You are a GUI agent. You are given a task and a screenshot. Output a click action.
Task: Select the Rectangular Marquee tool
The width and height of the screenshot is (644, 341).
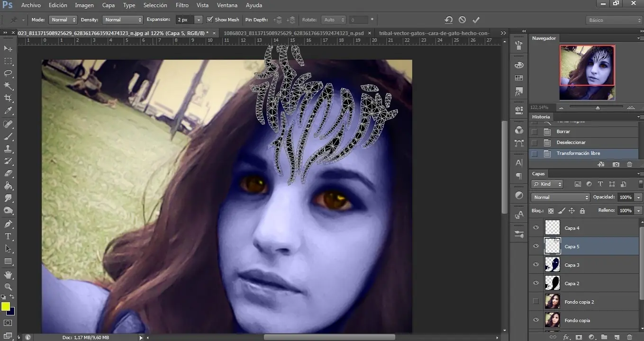(x=8, y=61)
